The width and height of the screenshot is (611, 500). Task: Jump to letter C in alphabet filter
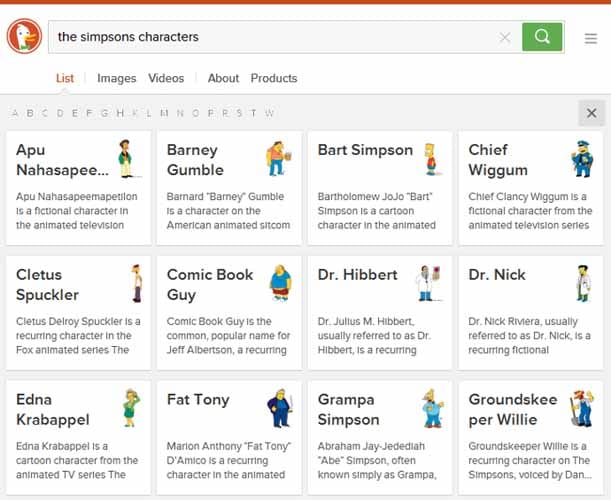[45, 113]
